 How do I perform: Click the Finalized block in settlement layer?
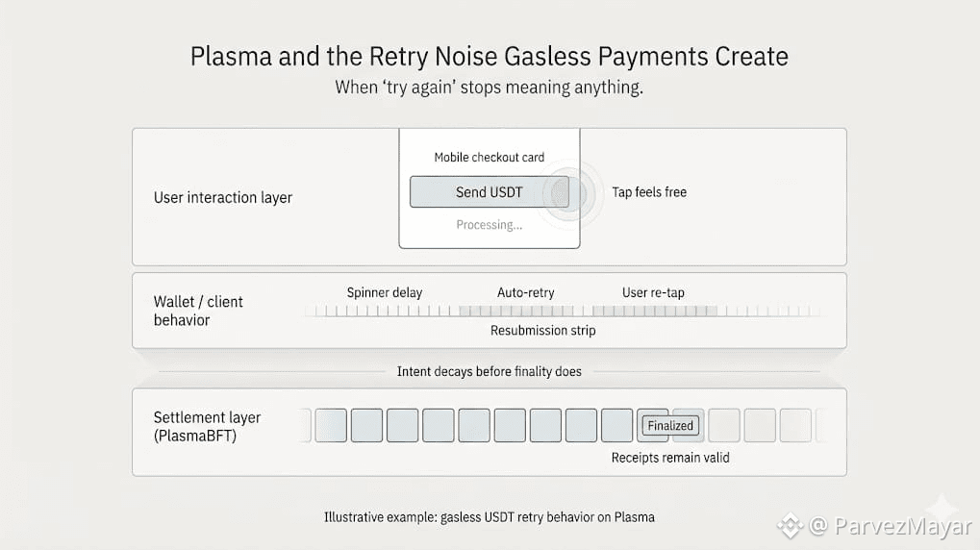point(669,425)
